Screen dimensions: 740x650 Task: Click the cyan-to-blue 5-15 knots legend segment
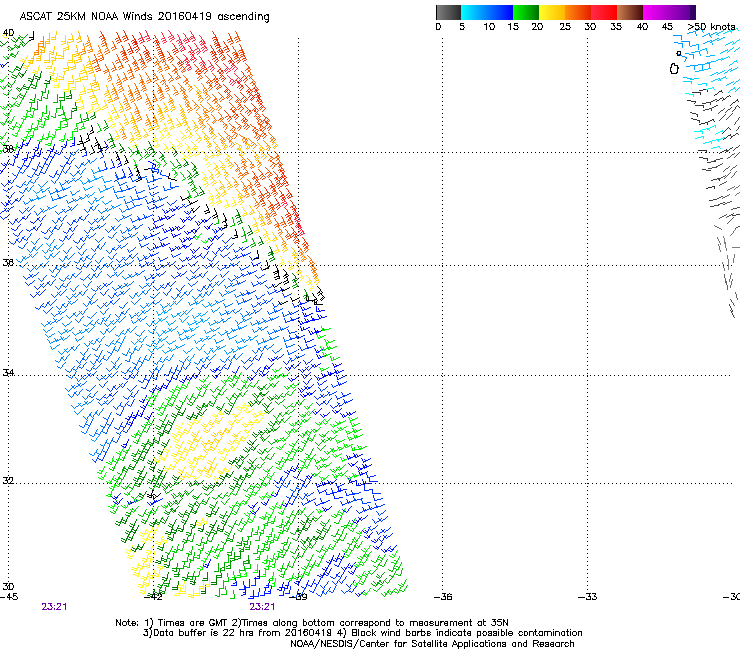(487, 12)
